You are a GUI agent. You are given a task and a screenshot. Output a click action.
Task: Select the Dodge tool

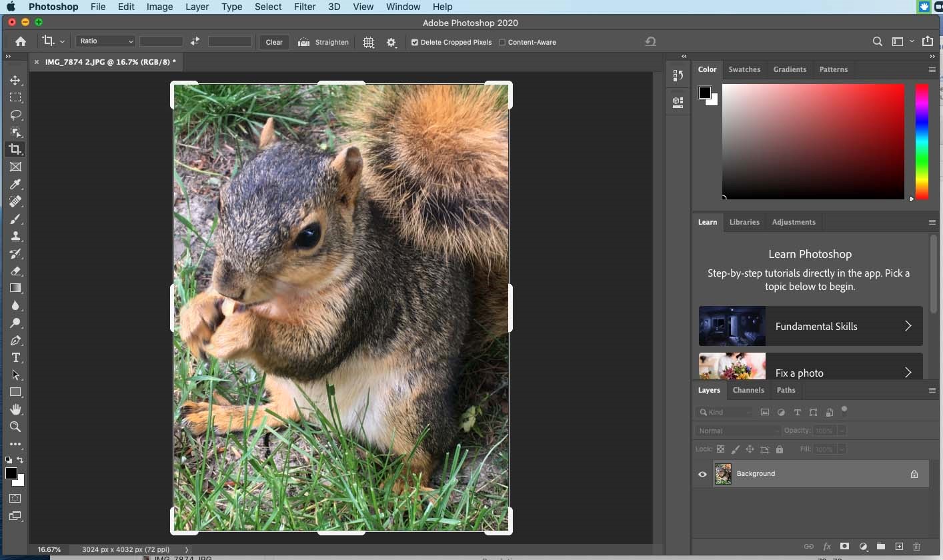(15, 323)
